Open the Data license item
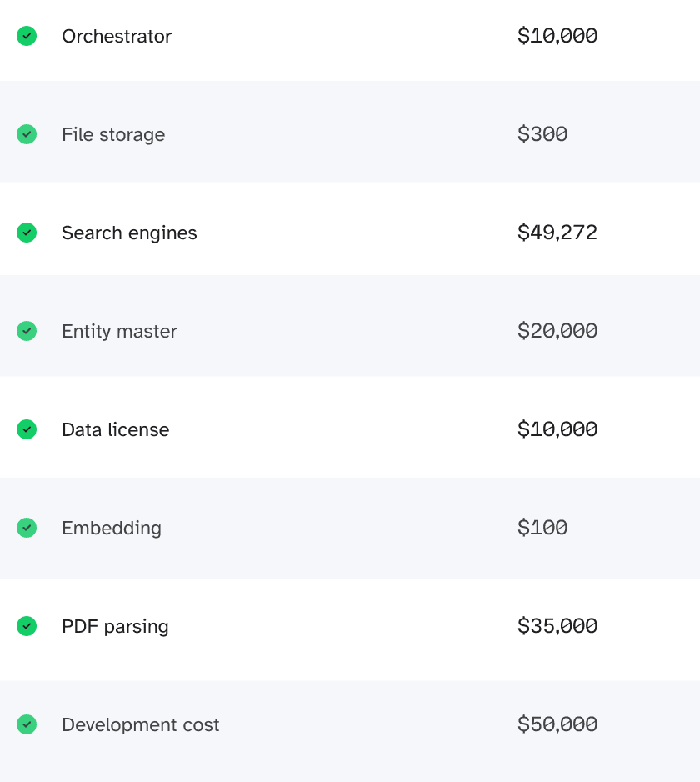The width and height of the screenshot is (700, 782). [x=115, y=429]
